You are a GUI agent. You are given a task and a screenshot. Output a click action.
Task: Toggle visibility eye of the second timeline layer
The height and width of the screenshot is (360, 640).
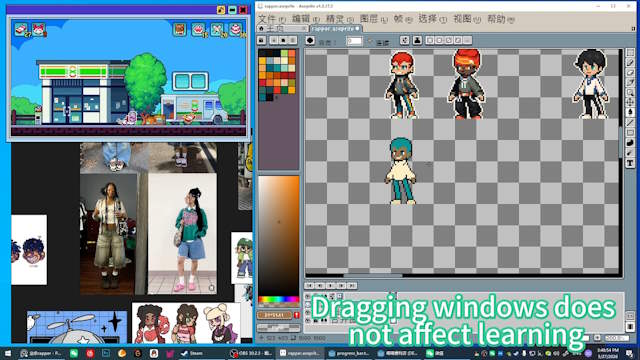(308, 305)
